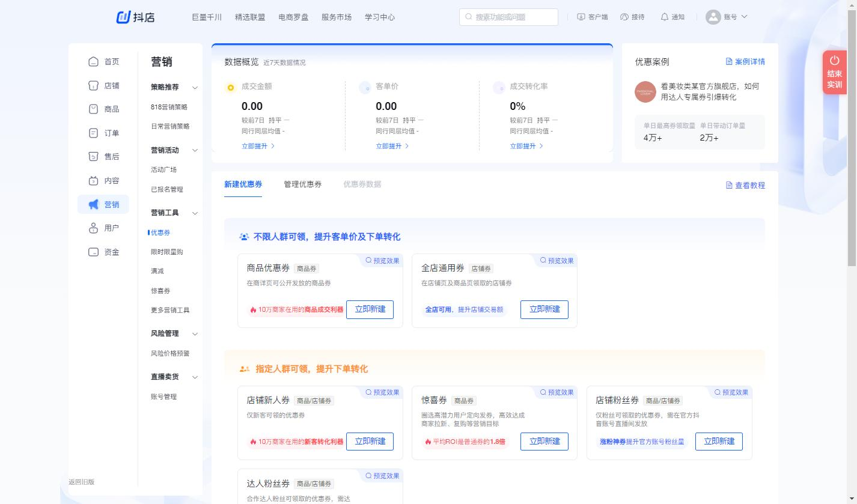This screenshot has width=857, height=504.
Task: Click 立即新建 for 全店通用券
Action: click(544, 309)
